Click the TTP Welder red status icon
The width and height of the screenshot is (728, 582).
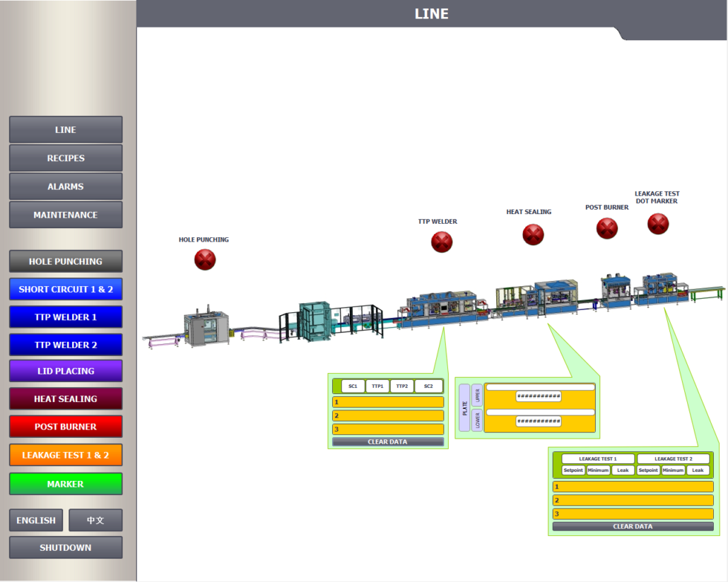tap(442, 242)
